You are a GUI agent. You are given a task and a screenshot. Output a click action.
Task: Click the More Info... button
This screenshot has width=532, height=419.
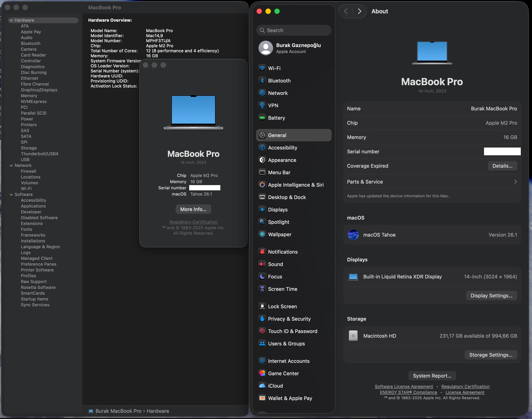tap(193, 209)
